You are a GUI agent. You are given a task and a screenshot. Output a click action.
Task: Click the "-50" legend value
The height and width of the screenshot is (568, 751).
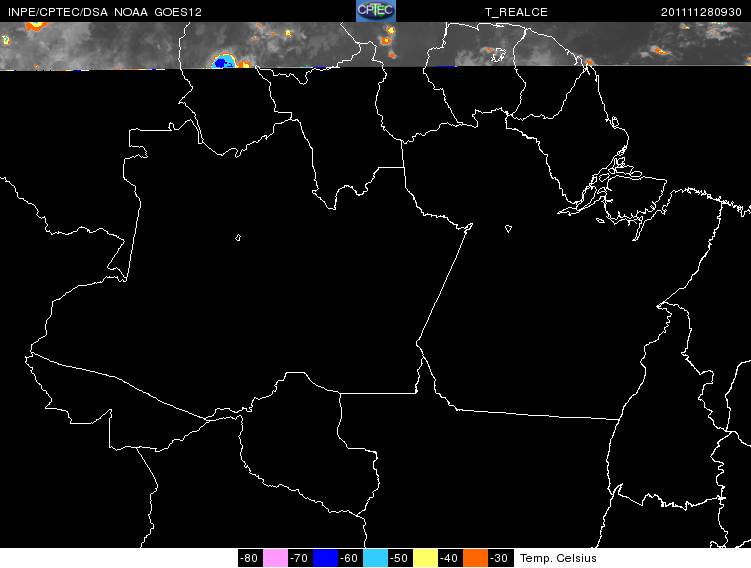(400, 558)
